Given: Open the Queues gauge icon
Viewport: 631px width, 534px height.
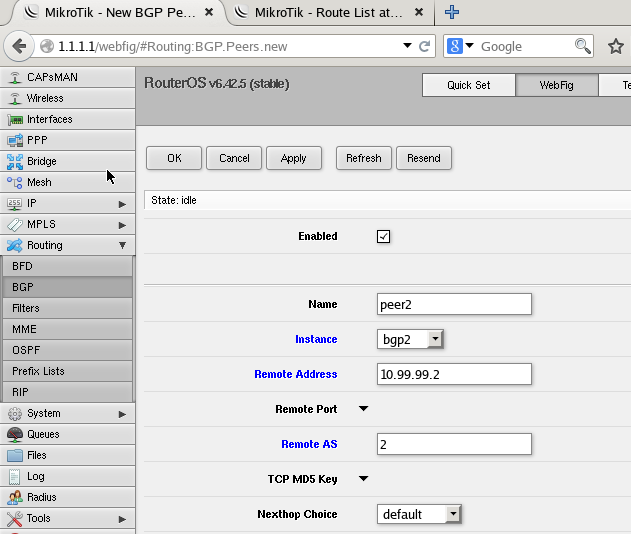Looking at the screenshot, I should (x=15, y=435).
